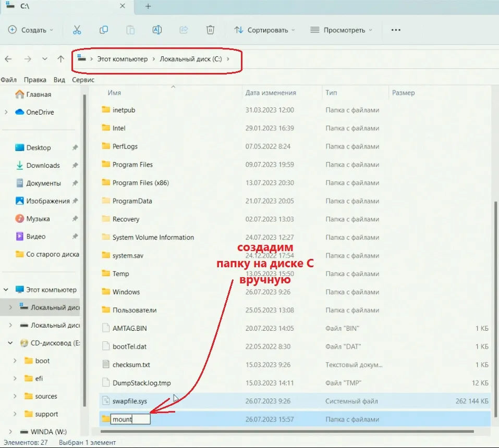Click Этот компьютер in address breadcrumb

123,59
